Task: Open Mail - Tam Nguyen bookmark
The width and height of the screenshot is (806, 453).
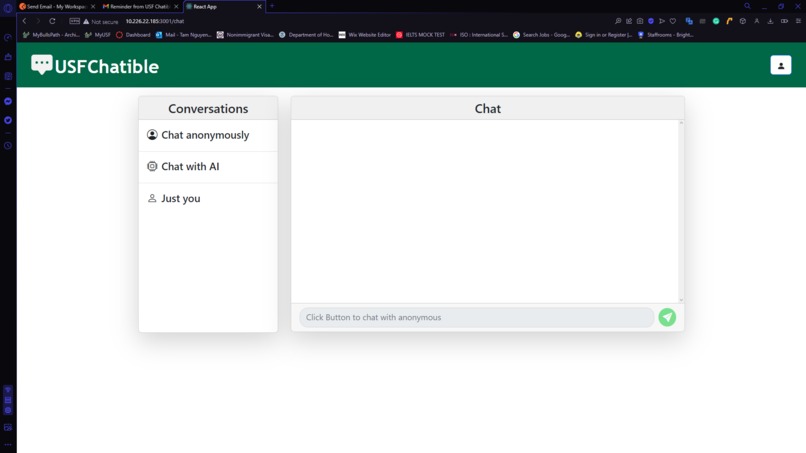Action: click(184, 35)
